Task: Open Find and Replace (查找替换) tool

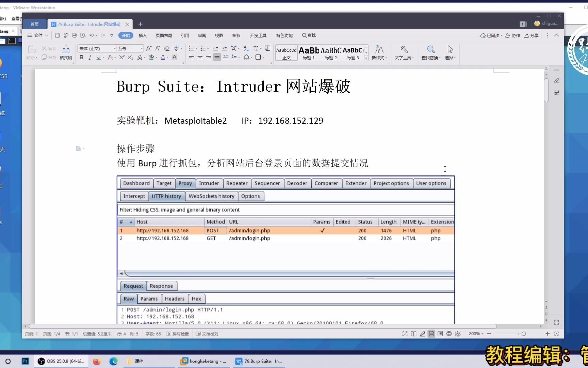Action: click(431, 53)
